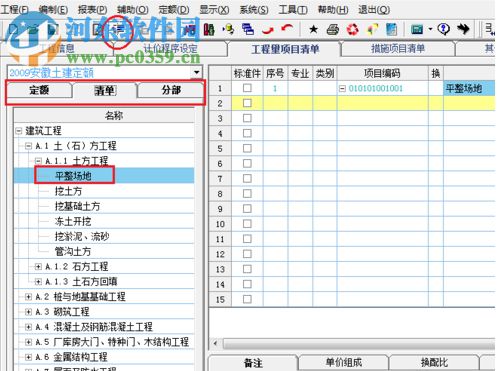Image resolution: width=500 pixels, height=371 pixels.
Task: Click the teal screen display toolbar icon
Action: click(x=417, y=30)
